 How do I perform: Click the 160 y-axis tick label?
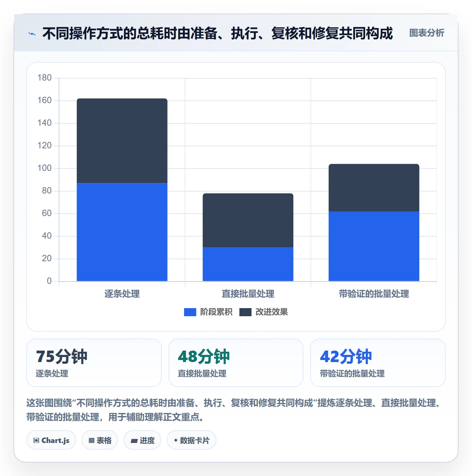point(45,100)
